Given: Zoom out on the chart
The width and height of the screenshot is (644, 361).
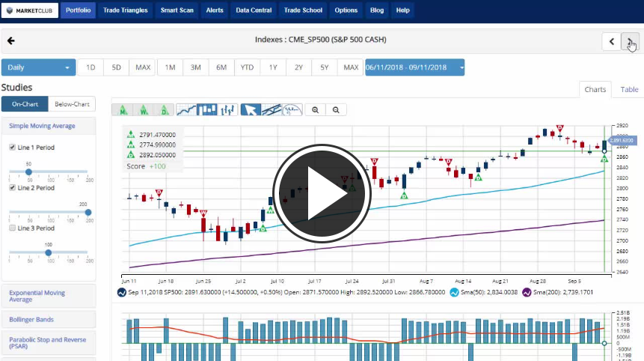Looking at the screenshot, I should pos(336,110).
